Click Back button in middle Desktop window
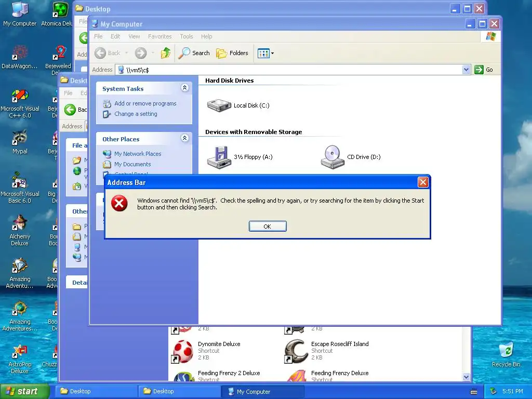This screenshot has height=399, width=532. 75,110
